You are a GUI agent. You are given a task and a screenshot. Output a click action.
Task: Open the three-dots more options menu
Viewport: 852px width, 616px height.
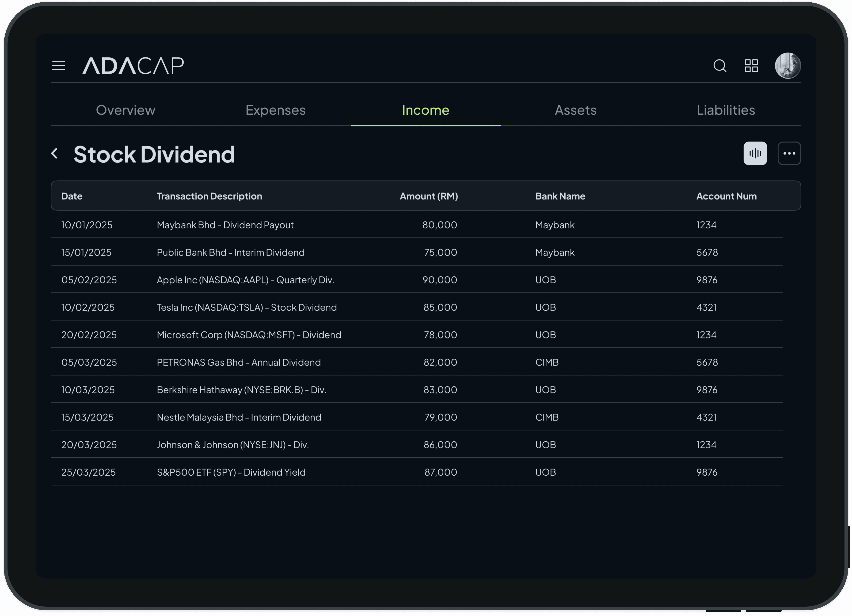pos(789,153)
